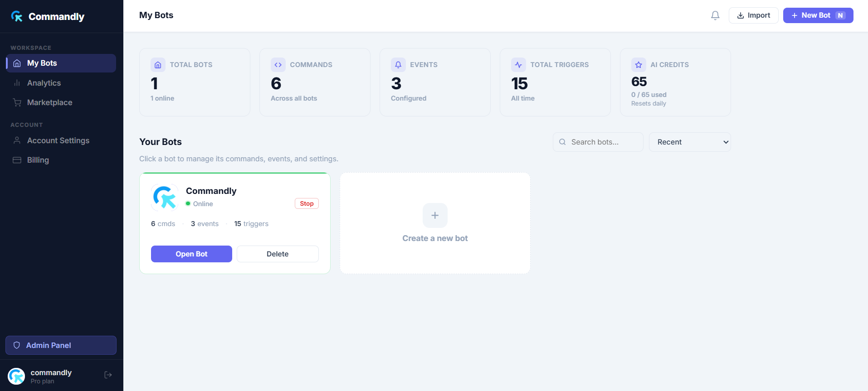Open the Admin Panel

pyautogui.click(x=61, y=345)
